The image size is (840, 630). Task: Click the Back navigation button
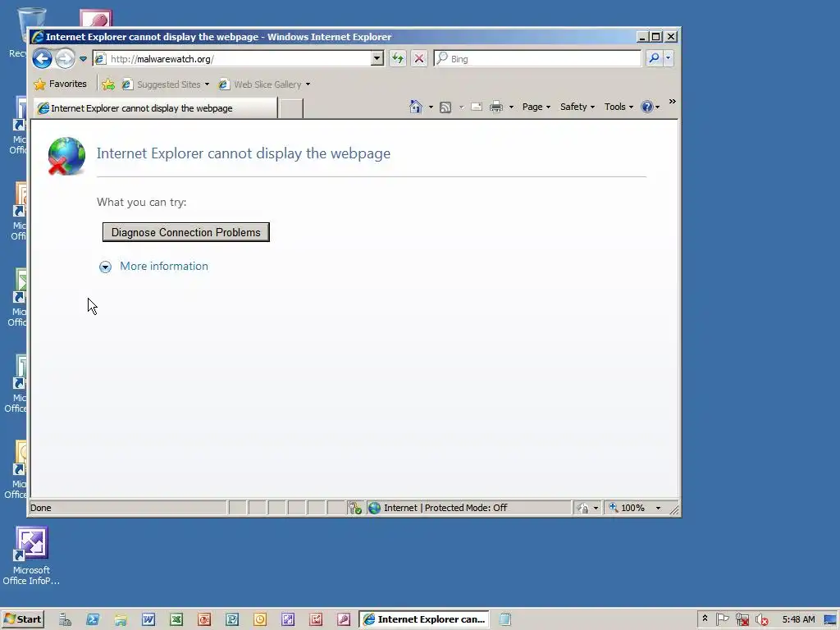coord(42,58)
